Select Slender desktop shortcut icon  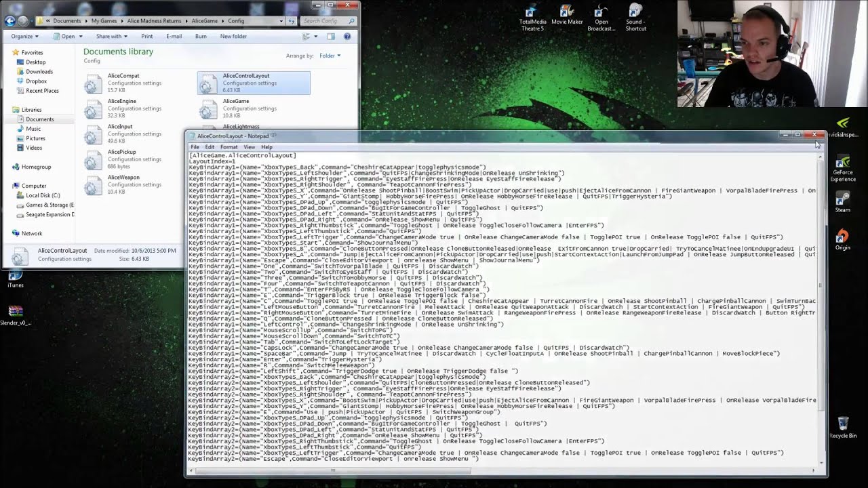[15, 315]
